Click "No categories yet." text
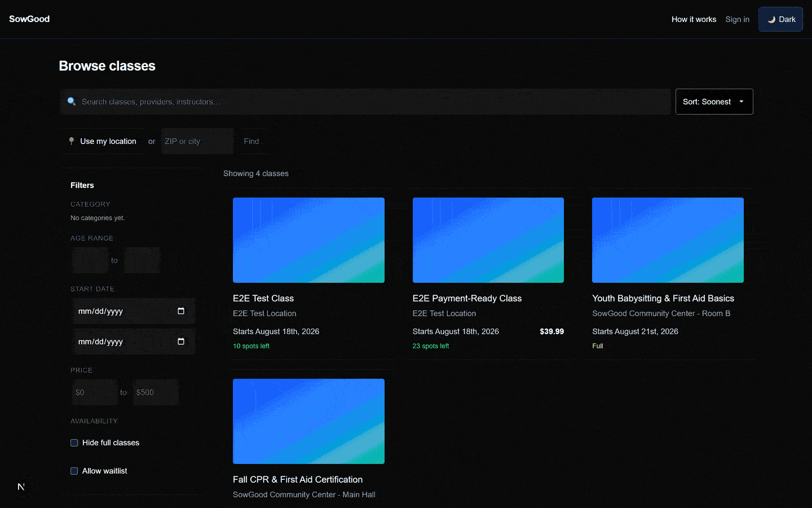The height and width of the screenshot is (508, 812). click(98, 218)
